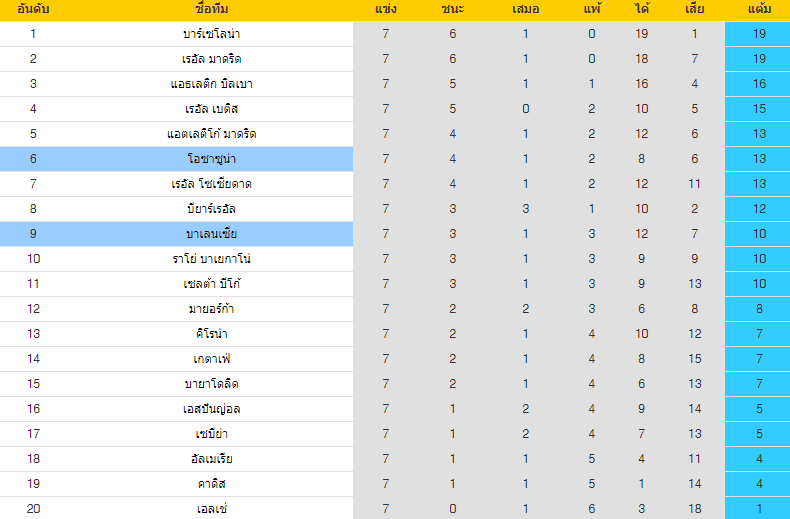Image resolution: width=790 pixels, height=519 pixels.
Task: Click เอลเช่ wins value 0
Action: click(452, 508)
